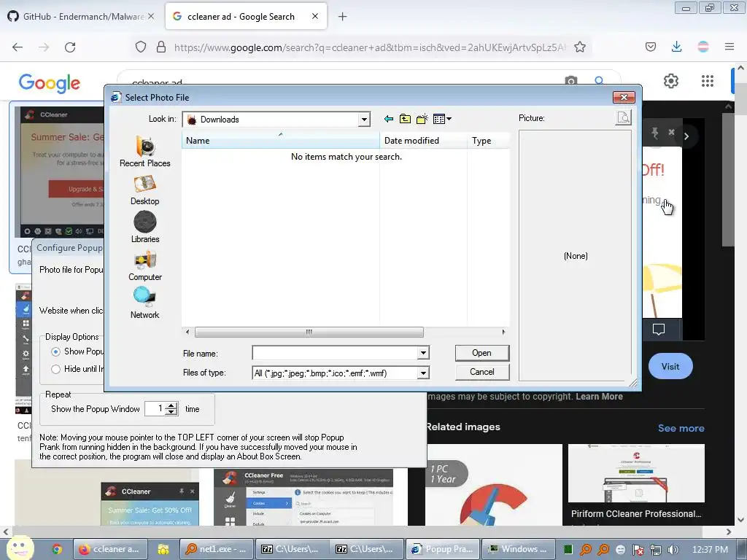Click file list scroll left arrow

(x=187, y=332)
